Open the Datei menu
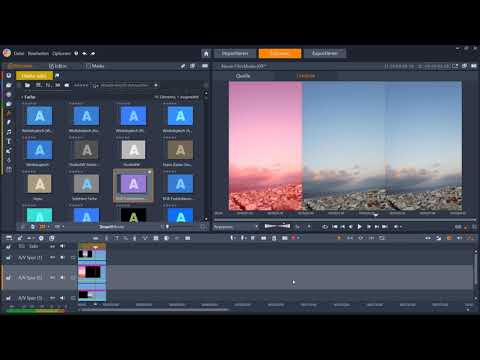Screen dimensions: 480x360 (19, 53)
